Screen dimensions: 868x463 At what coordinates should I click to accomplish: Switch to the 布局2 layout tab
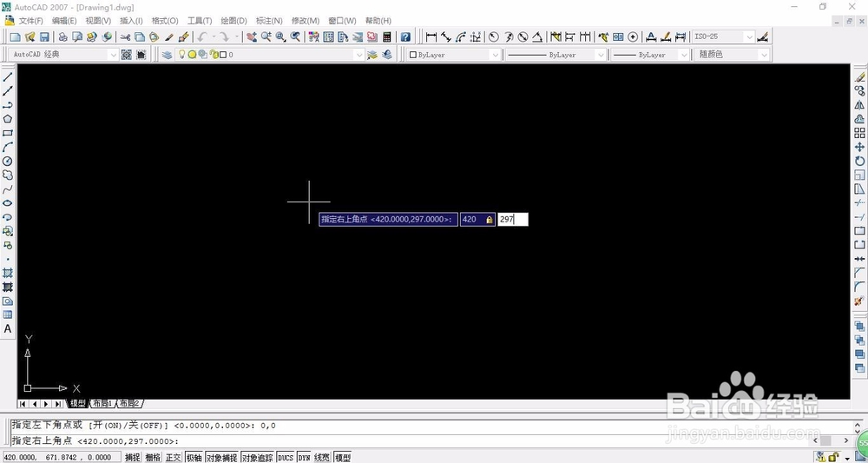(x=130, y=404)
